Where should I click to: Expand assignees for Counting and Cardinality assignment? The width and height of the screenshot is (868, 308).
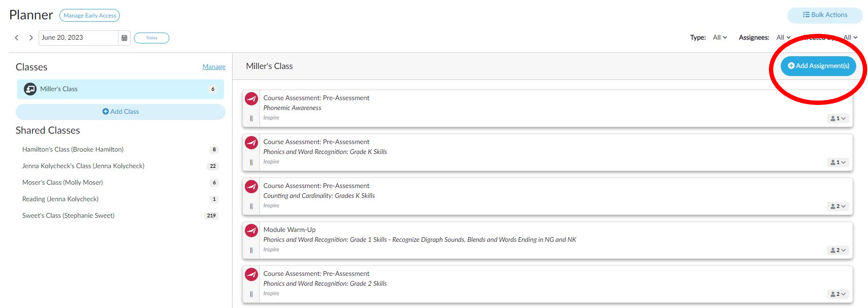pyautogui.click(x=838, y=206)
